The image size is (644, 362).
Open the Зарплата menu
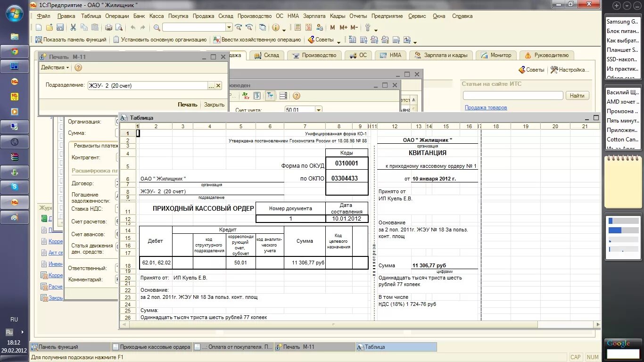click(314, 16)
